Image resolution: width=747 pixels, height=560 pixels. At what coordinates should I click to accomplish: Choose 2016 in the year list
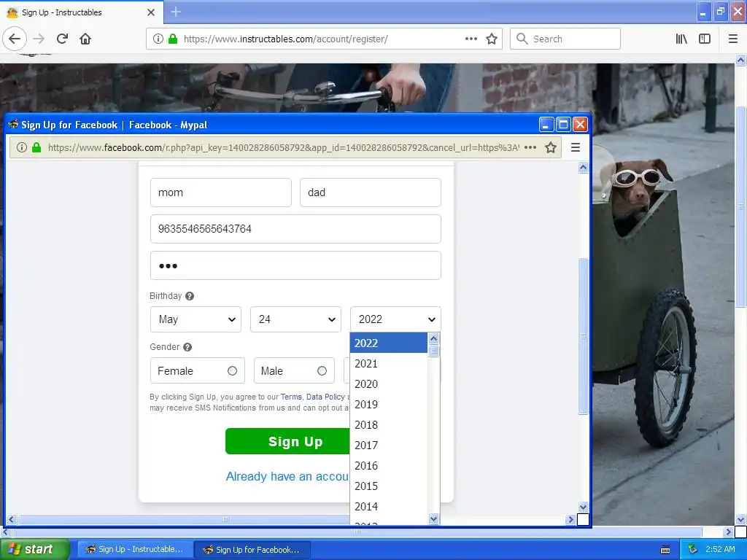click(x=389, y=466)
